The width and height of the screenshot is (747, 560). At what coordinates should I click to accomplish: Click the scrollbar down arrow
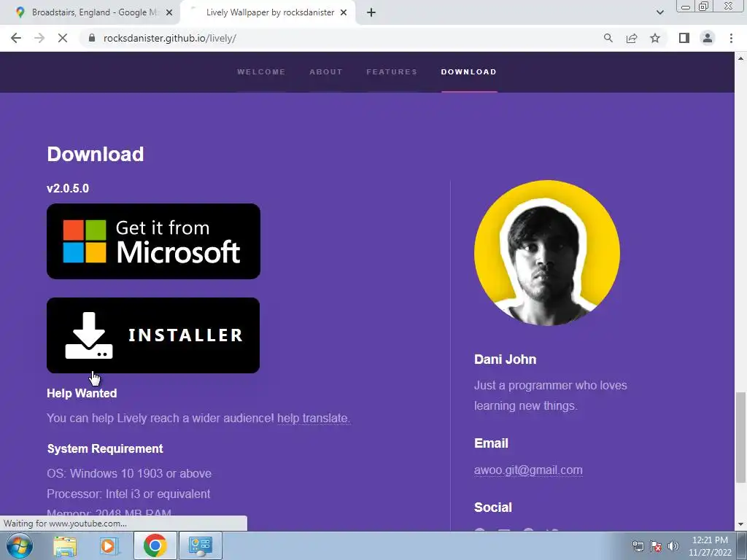[x=740, y=525]
